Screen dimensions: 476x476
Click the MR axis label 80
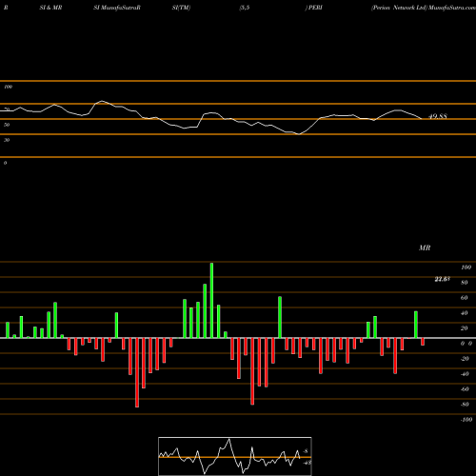click(x=465, y=283)
